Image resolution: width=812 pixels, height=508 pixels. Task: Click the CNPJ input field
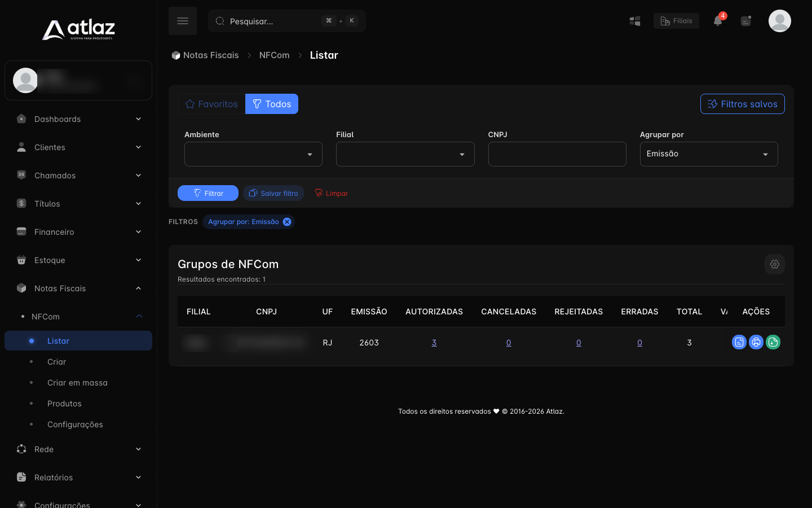click(557, 154)
